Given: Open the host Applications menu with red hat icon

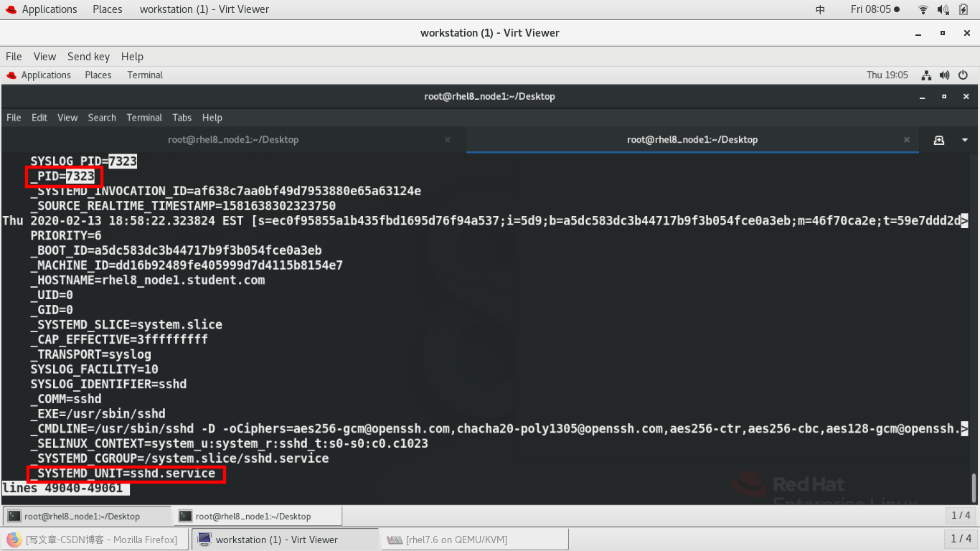Looking at the screenshot, I should pyautogui.click(x=41, y=9).
